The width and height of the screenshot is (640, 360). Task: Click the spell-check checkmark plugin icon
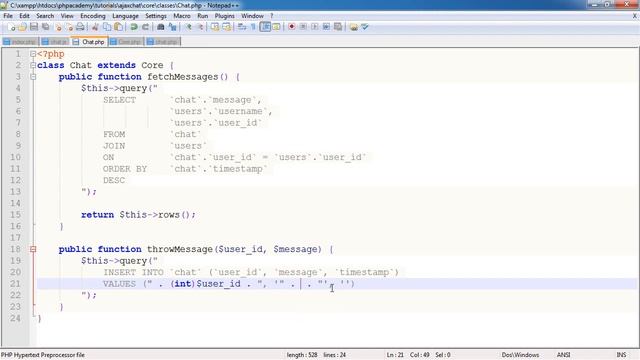point(365,27)
